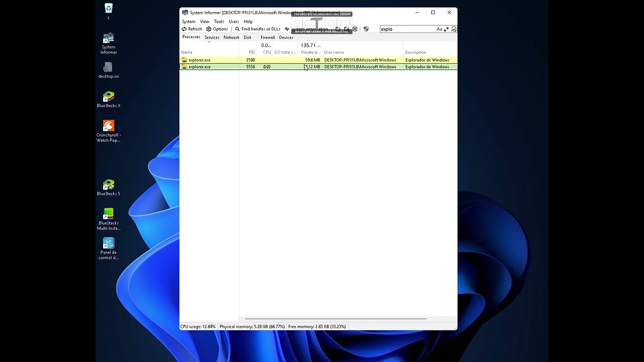644x362 pixels.
Task: Switch to the Firewall tab
Action: coord(268,37)
